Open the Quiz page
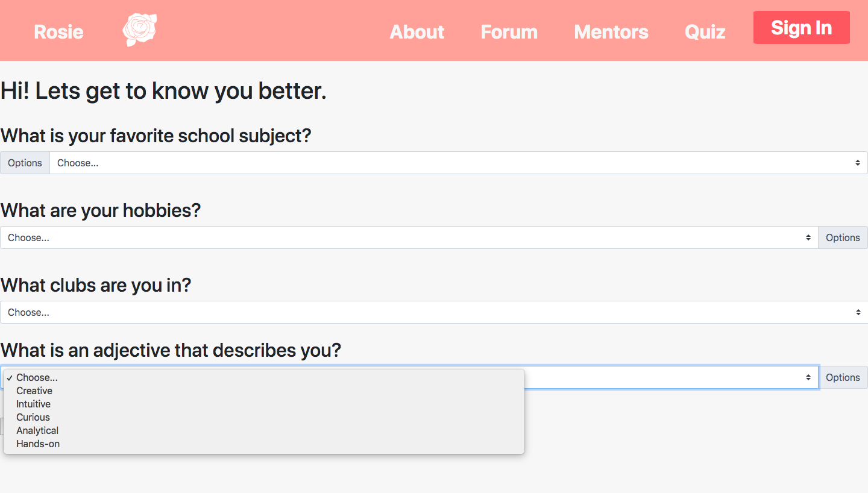Image resolution: width=868 pixels, height=493 pixels. (x=705, y=31)
